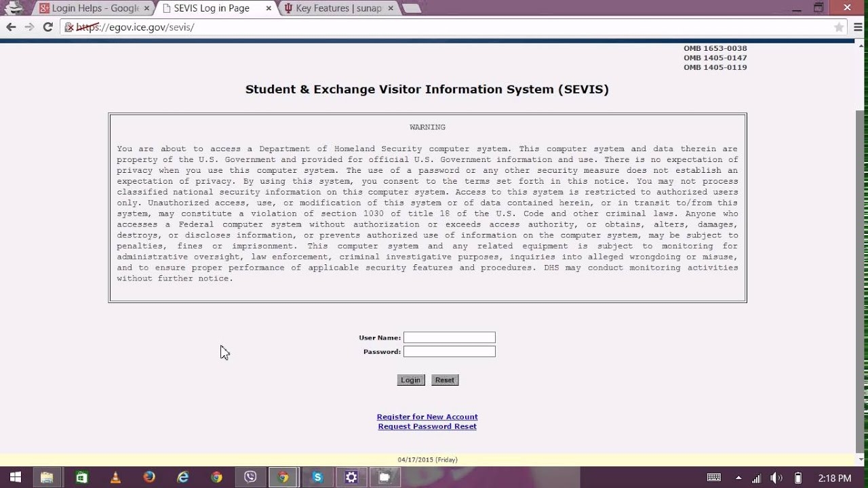Click the Password input field
This screenshot has height=488, width=868.
(x=449, y=352)
